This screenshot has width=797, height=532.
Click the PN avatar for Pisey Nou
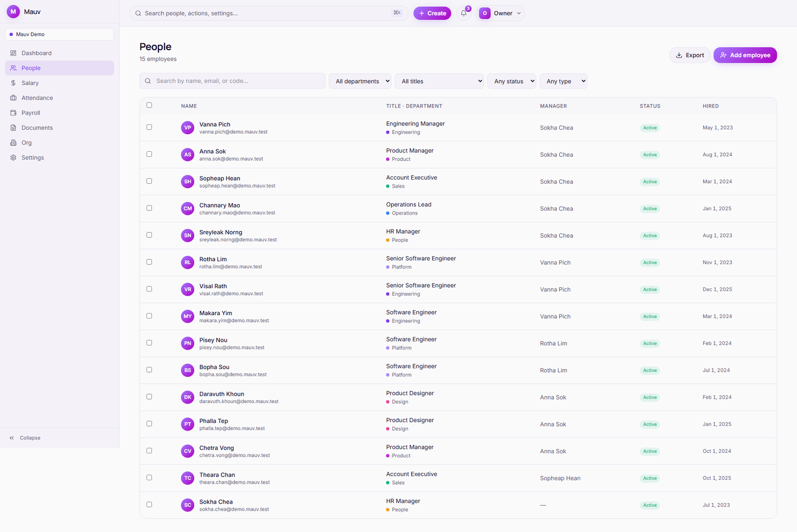click(x=188, y=343)
